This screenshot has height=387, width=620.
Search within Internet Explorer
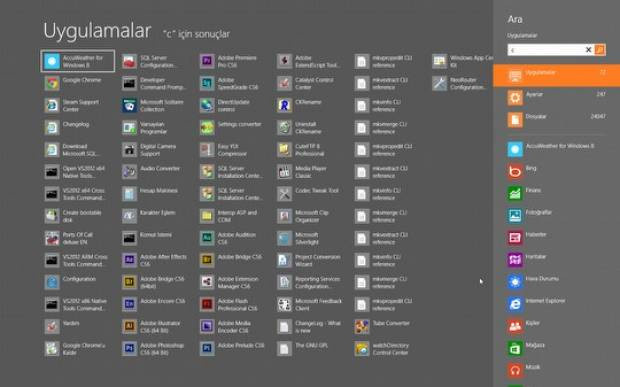tap(556, 304)
